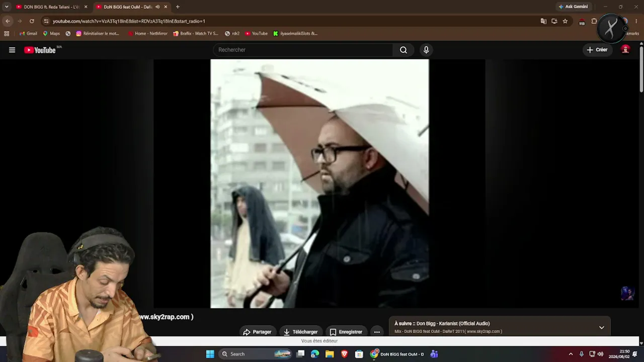Viewport: 644px width, 362px height.
Task: Click the Créer button
Action: pyautogui.click(x=597, y=50)
